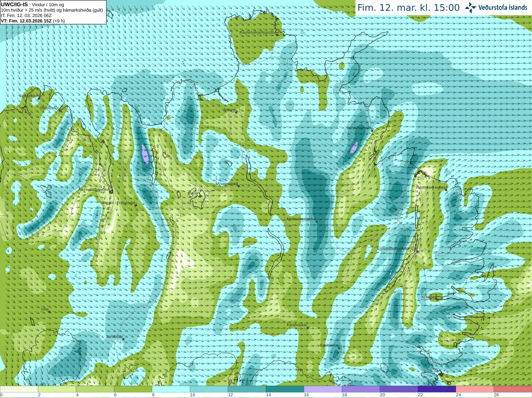
Task: Click the Kollaleira station label
Action: click(x=429, y=297)
